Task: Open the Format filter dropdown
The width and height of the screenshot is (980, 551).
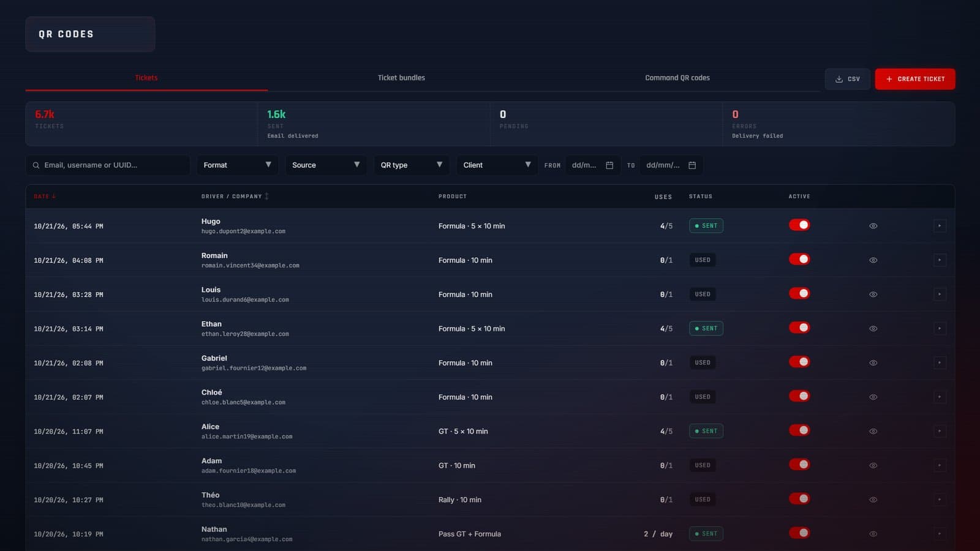Action: (238, 165)
